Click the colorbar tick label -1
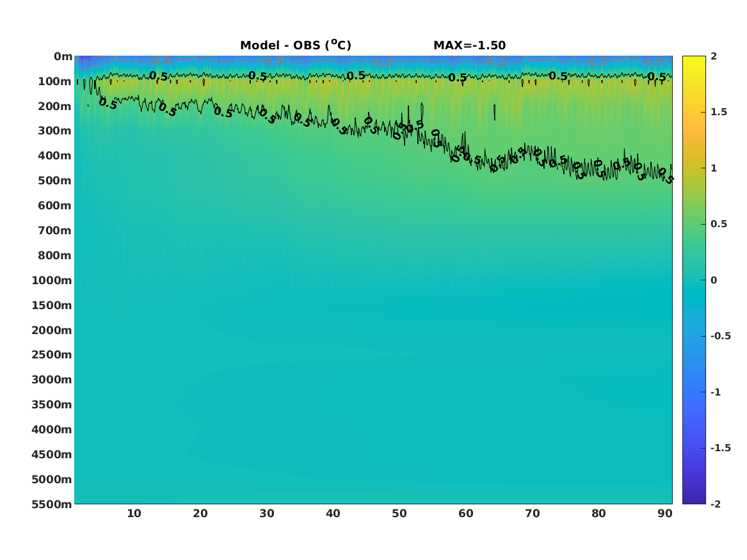This screenshot has height=560, width=747. click(x=715, y=392)
